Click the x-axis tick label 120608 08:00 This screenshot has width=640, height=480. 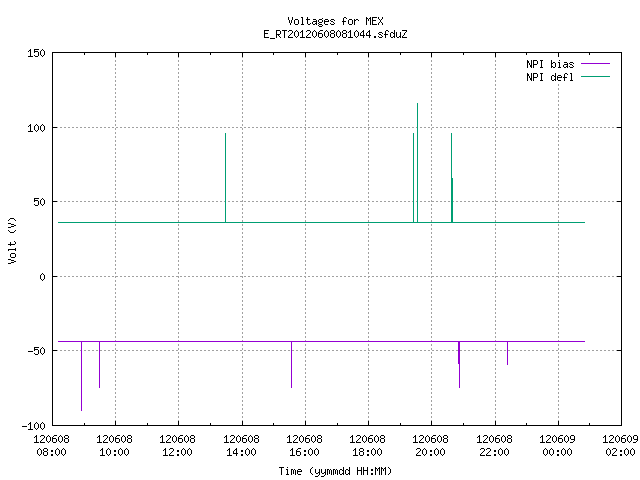(51, 446)
